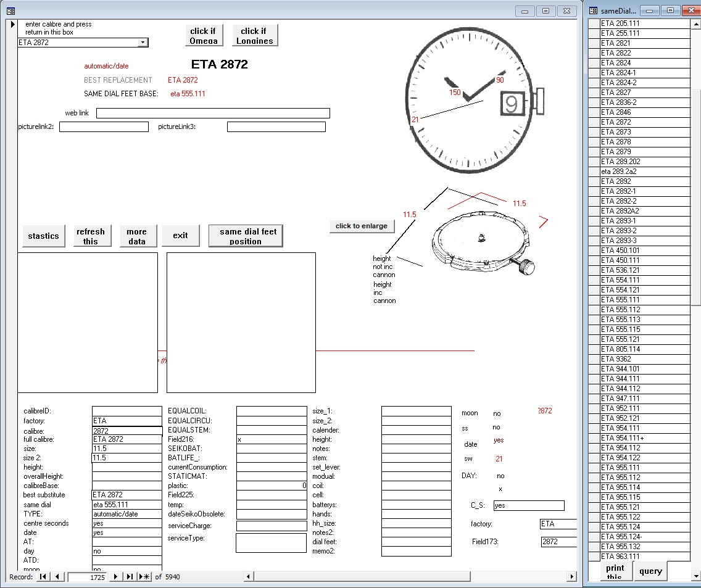Click the query button in sameDial panel
This screenshot has width=701, height=588.
click(x=650, y=571)
